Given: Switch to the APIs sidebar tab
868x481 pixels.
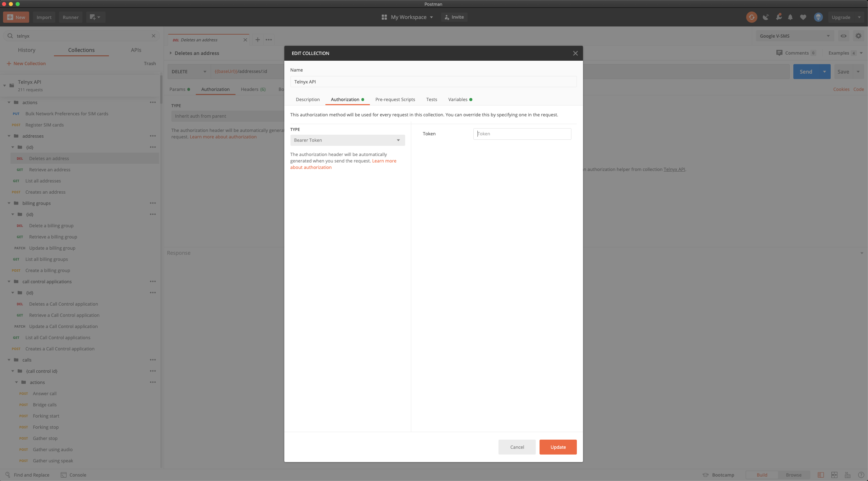Looking at the screenshot, I should pyautogui.click(x=136, y=50).
